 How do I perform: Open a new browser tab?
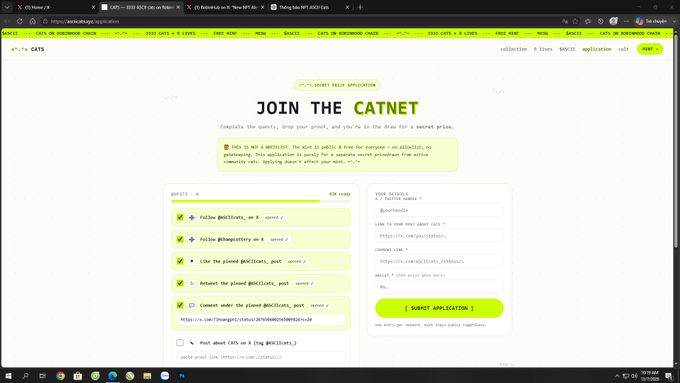pyautogui.click(x=360, y=7)
